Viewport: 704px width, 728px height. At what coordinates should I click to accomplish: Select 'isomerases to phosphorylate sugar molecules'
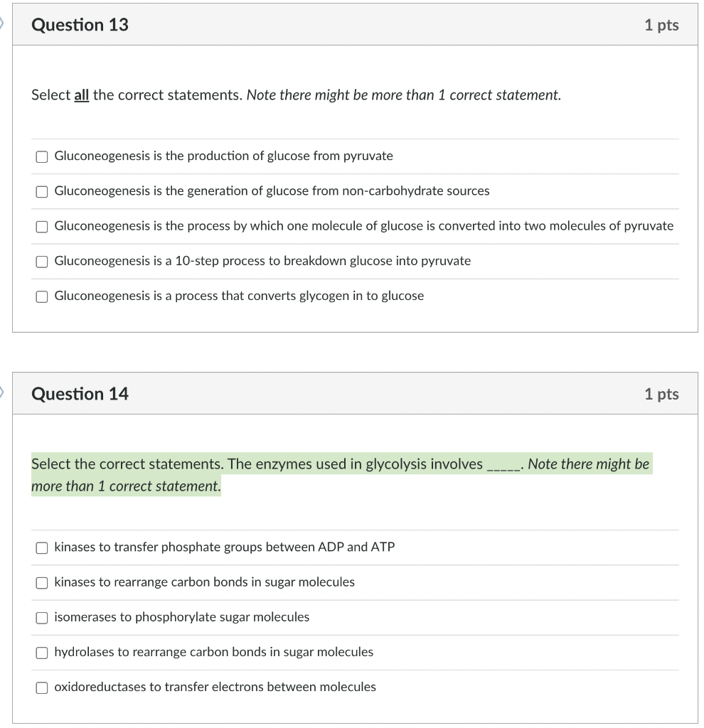pos(42,617)
